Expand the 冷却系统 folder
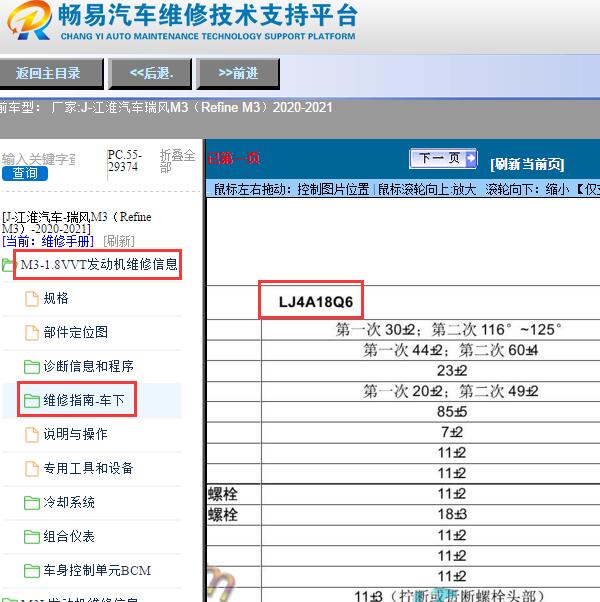The width and height of the screenshot is (600, 602). pos(69,502)
